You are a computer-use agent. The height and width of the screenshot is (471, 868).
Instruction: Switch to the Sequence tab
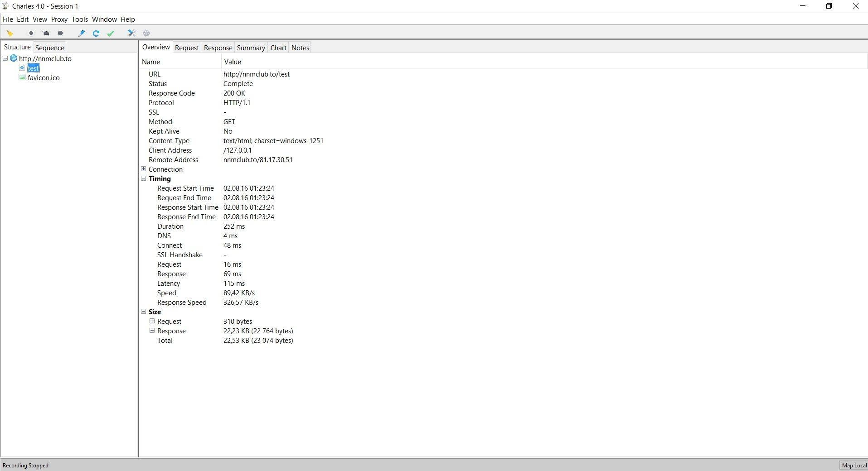(x=50, y=48)
